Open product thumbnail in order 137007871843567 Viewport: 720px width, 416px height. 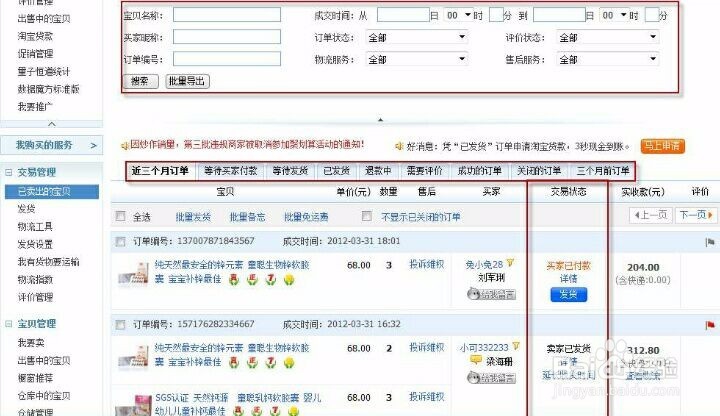click(134, 273)
